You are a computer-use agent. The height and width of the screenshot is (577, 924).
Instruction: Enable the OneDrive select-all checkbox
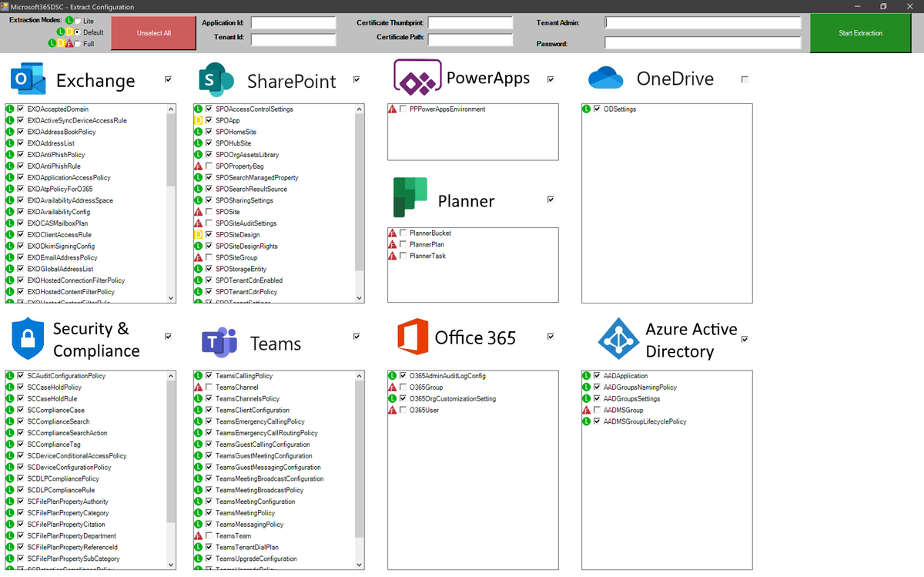pos(745,79)
